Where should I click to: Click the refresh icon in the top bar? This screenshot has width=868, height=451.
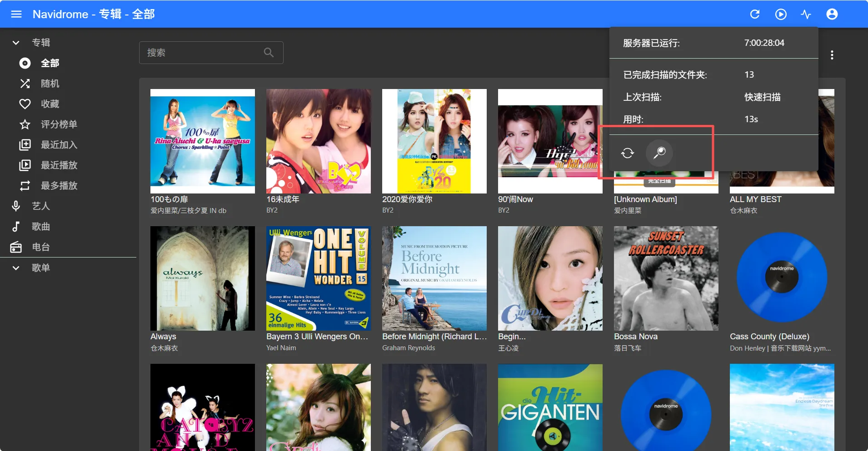(x=755, y=14)
